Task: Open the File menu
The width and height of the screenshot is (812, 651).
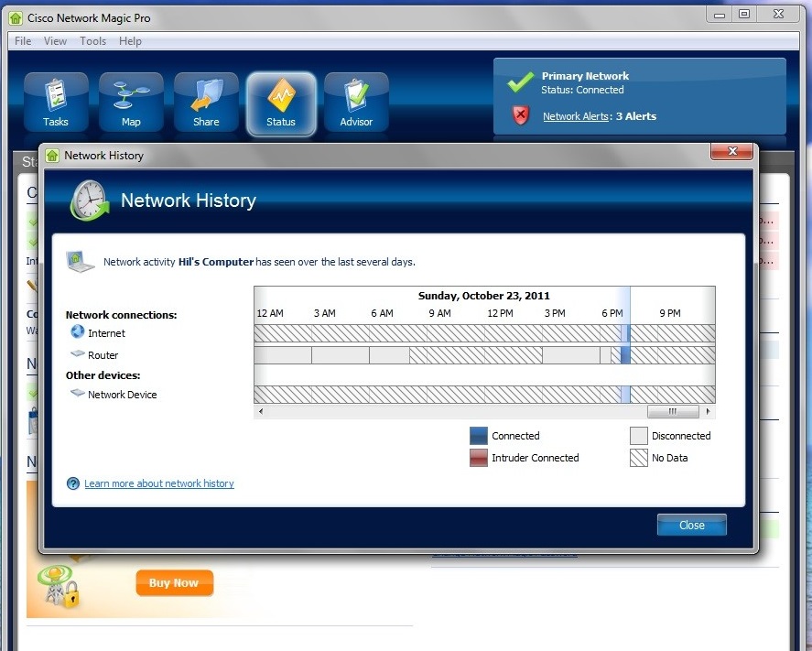Action: 23,41
